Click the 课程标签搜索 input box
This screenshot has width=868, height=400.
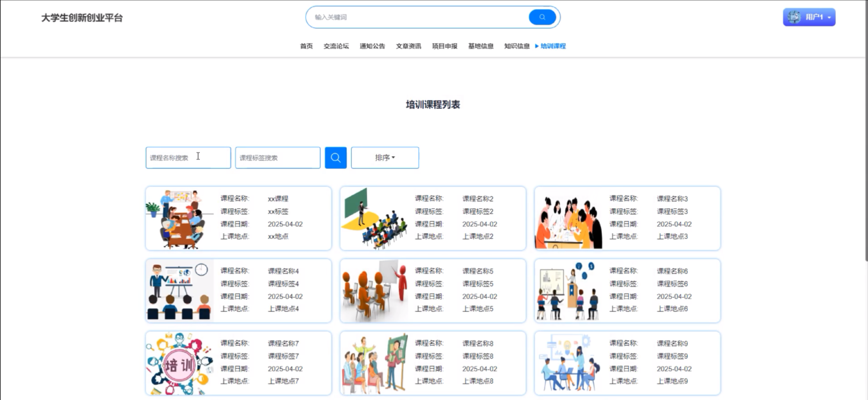click(x=277, y=158)
